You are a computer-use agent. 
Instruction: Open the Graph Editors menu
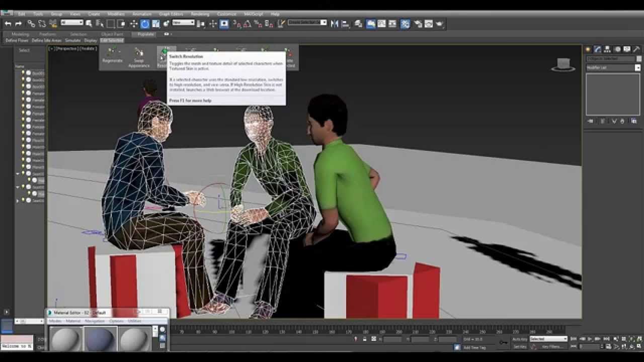(171, 14)
